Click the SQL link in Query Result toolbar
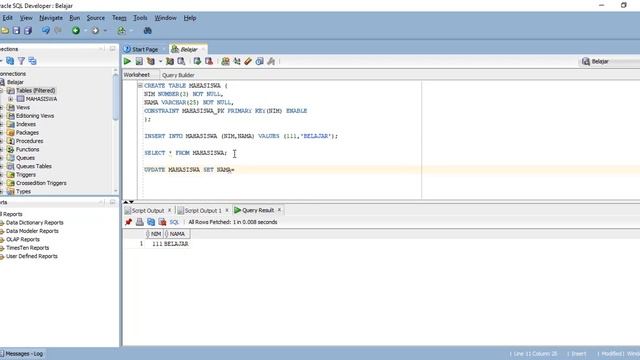 coord(174,222)
